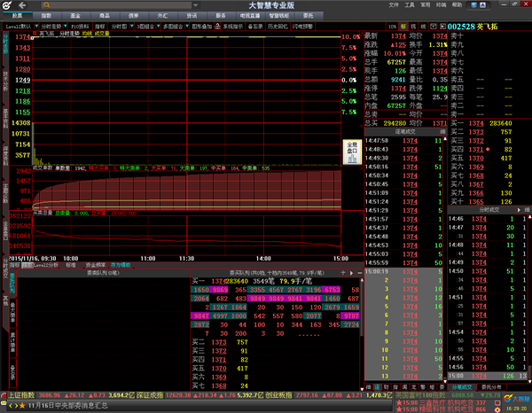The image size is (532, 413).
Task: Click the search magnifier icon
Action: coord(46,5)
